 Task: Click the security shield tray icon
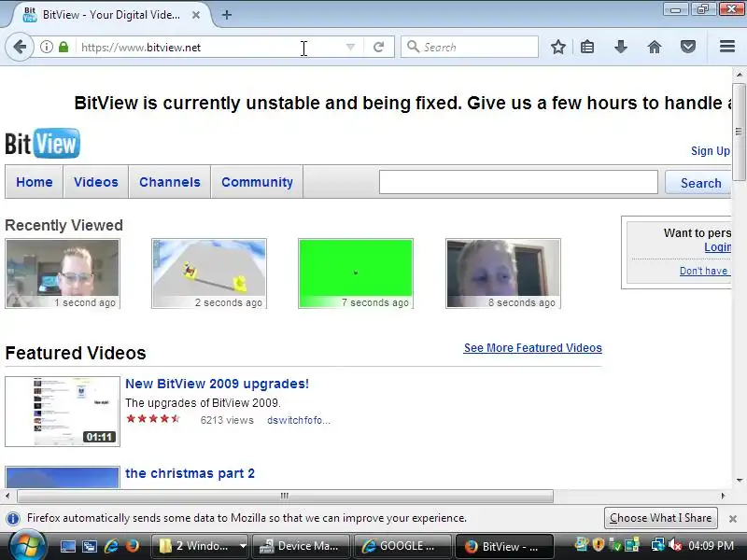[598, 545]
